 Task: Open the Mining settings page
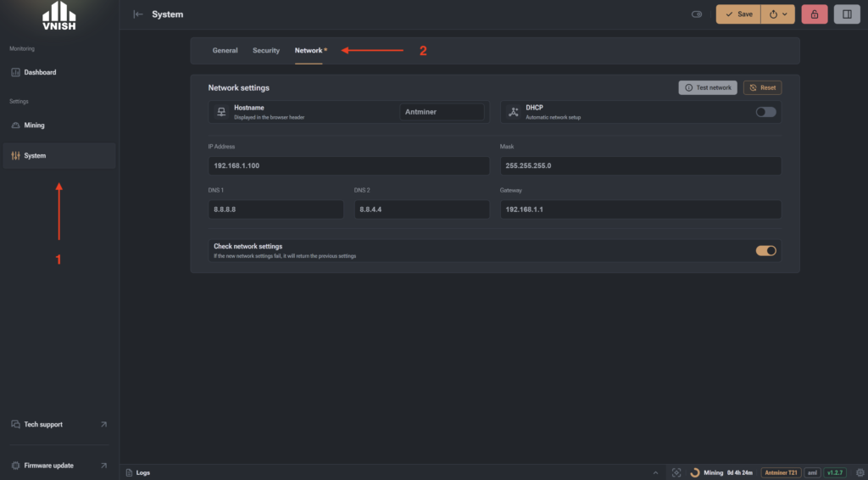pyautogui.click(x=59, y=126)
